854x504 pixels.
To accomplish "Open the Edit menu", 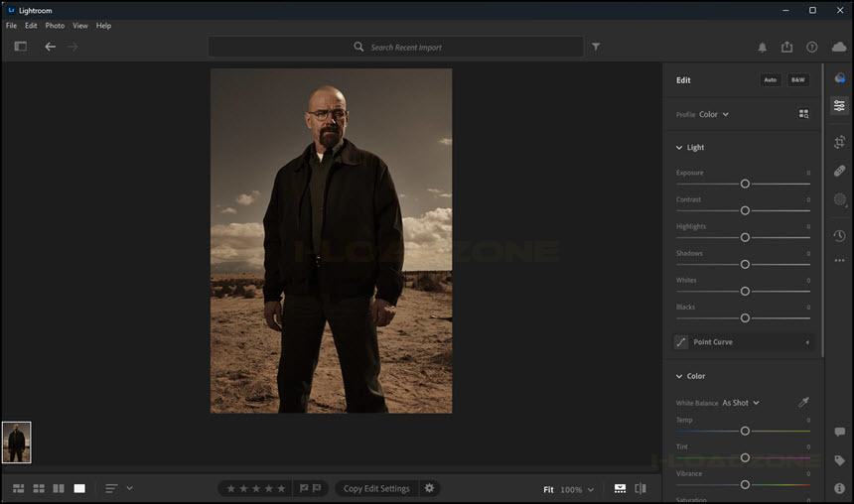I will tap(31, 26).
